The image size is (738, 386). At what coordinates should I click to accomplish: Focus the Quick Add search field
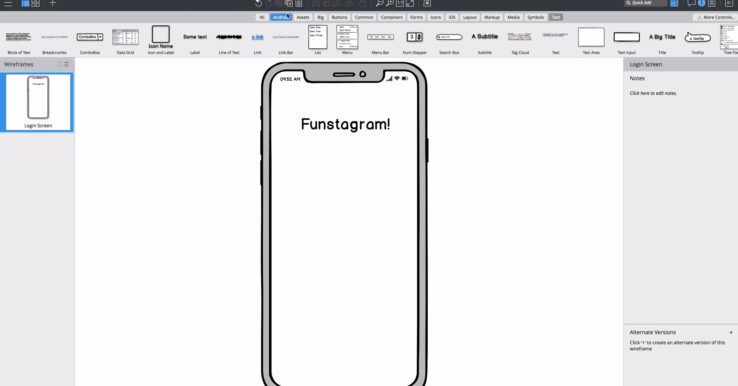coord(646,3)
